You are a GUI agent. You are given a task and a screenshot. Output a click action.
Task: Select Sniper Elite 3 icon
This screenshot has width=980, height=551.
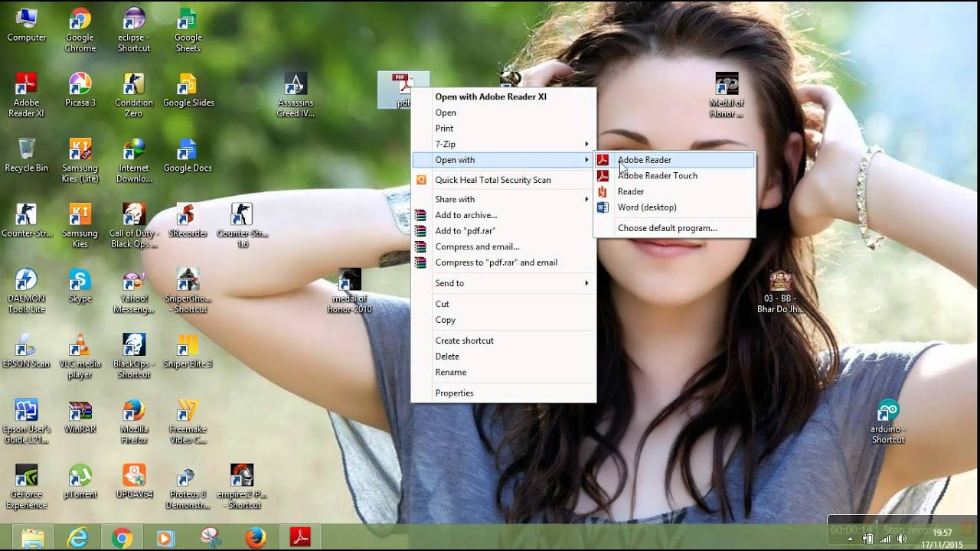click(x=188, y=350)
